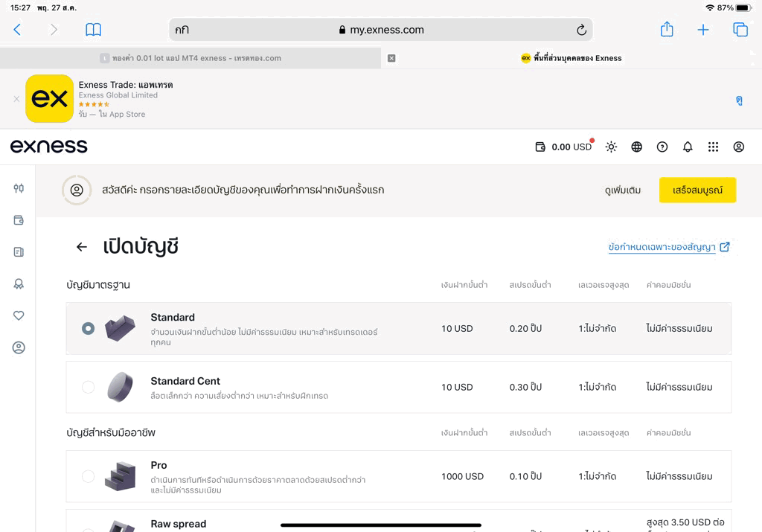Select the Standard Cent account radio button

[88, 387]
